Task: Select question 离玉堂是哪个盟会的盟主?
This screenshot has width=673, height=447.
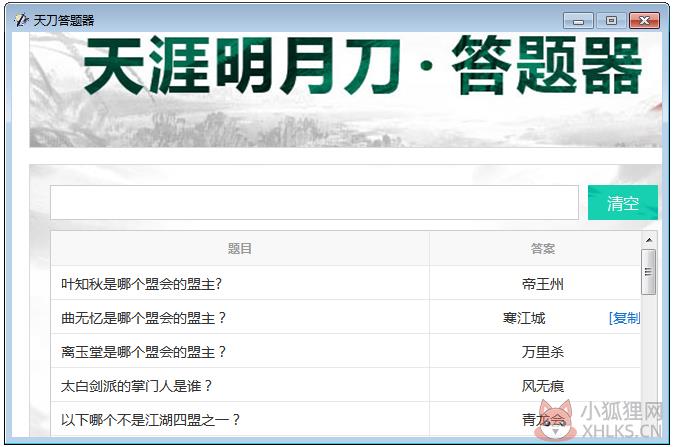Action: 143,352
